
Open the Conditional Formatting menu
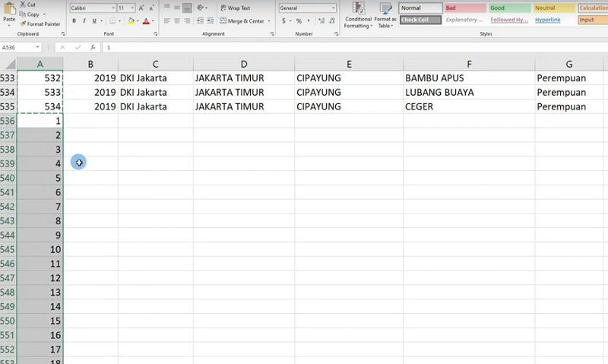358,15
